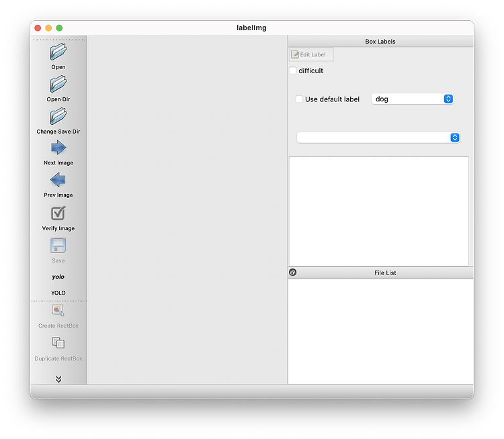
Task: Close the labelImg window with red button
Action: pos(38,28)
